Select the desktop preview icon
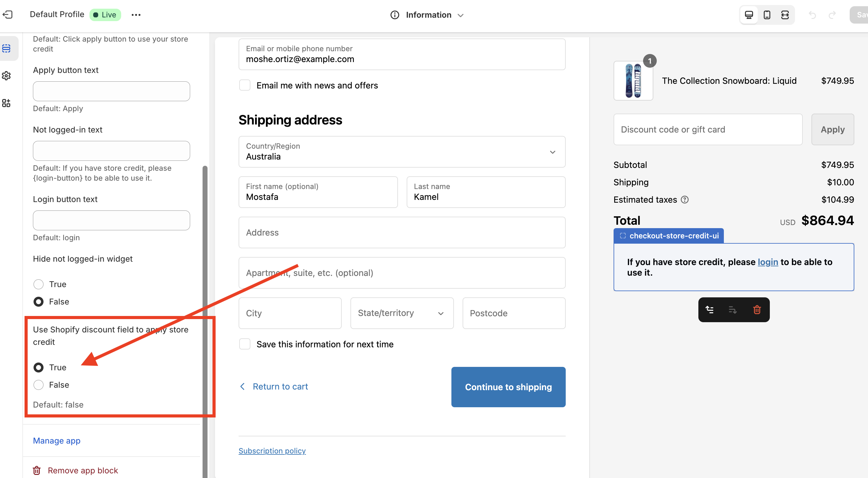868x478 pixels. click(x=749, y=15)
